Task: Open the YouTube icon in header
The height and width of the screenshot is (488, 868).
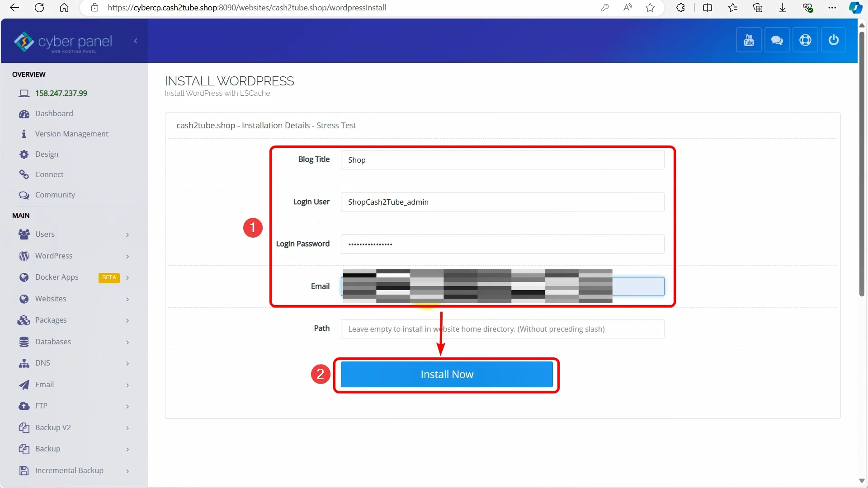Action: [x=749, y=40]
